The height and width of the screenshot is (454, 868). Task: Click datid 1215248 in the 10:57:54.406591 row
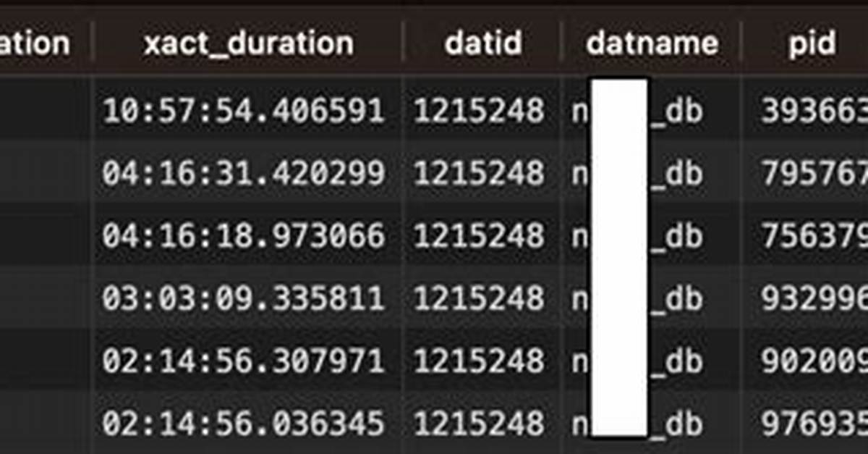[x=479, y=110]
